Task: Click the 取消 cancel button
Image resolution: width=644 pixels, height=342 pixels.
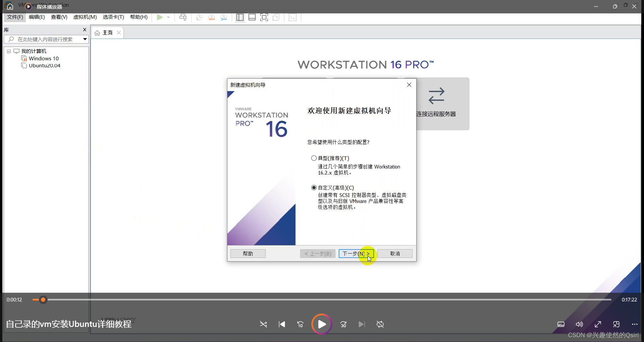Action: click(395, 254)
